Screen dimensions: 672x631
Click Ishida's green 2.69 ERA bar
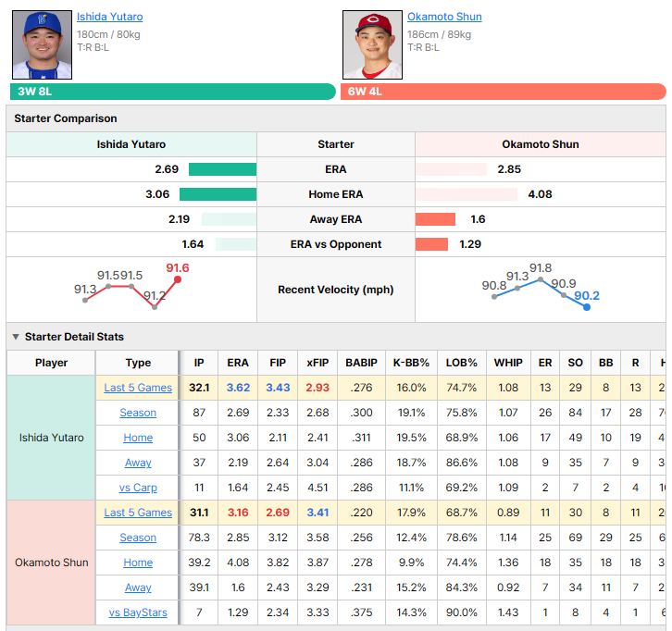point(222,169)
